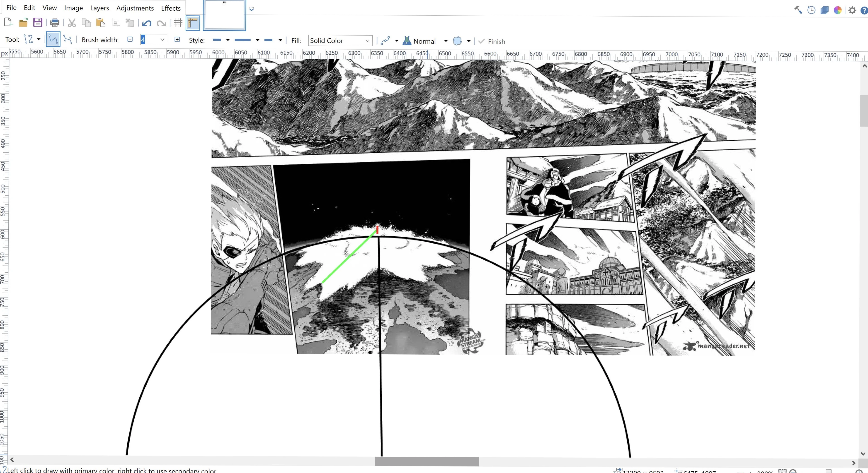Toggle the pixel grid

pyautogui.click(x=178, y=23)
